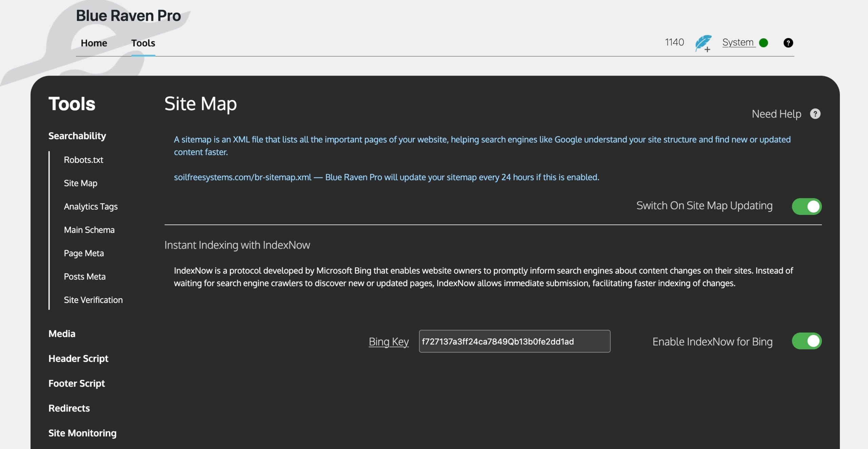
Task: Click the blue feather add icon
Action: [x=703, y=44]
